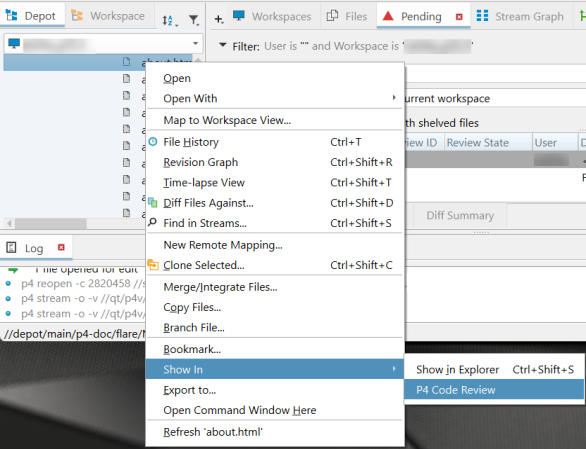The height and width of the screenshot is (449, 586).
Task: Click the plus icon to add a tab
Action: pyautogui.click(x=219, y=19)
